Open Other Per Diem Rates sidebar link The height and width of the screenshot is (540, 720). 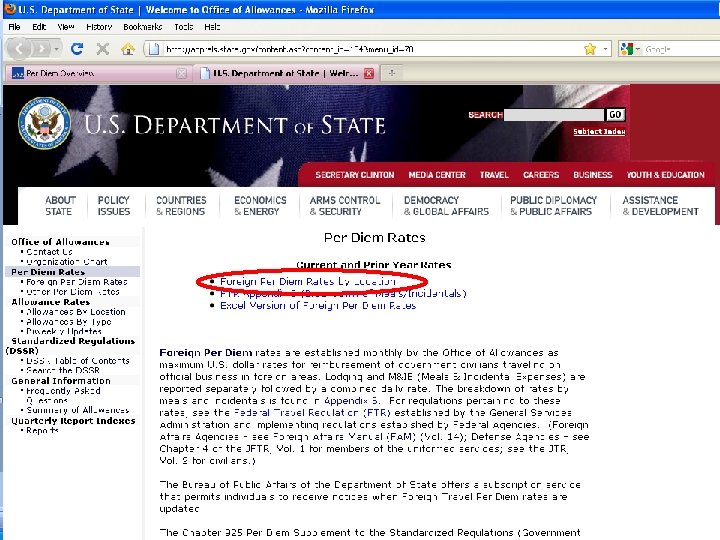[x=73, y=292]
